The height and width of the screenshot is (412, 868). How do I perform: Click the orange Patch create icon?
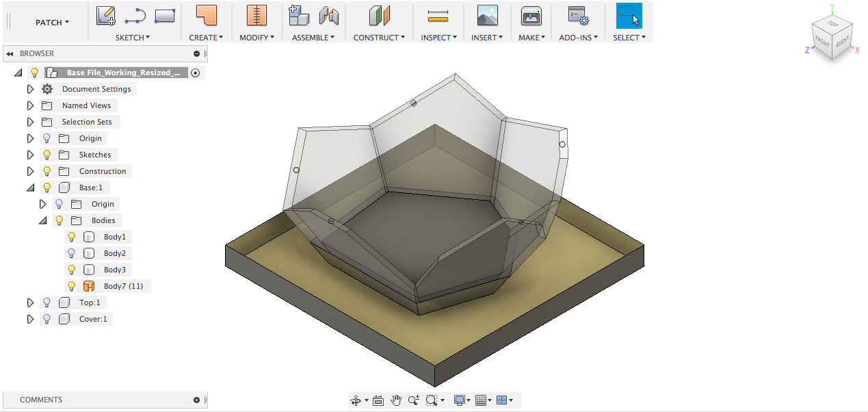click(x=206, y=15)
